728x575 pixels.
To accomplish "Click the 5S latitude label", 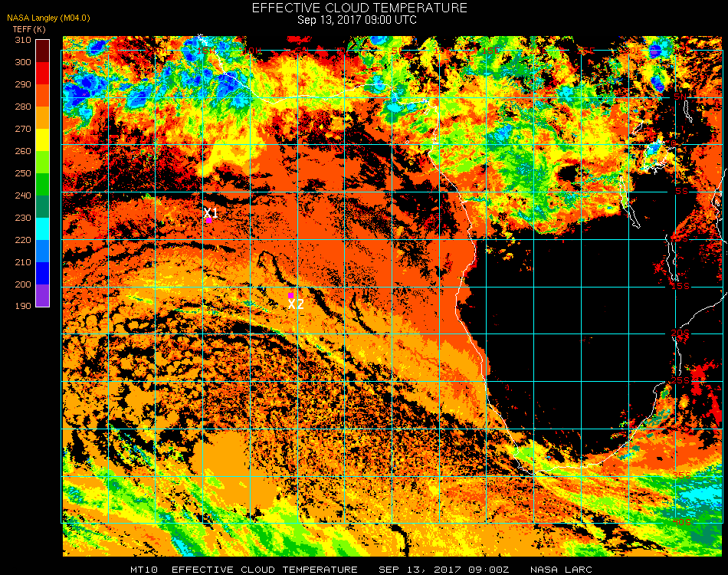I will pos(681,192).
